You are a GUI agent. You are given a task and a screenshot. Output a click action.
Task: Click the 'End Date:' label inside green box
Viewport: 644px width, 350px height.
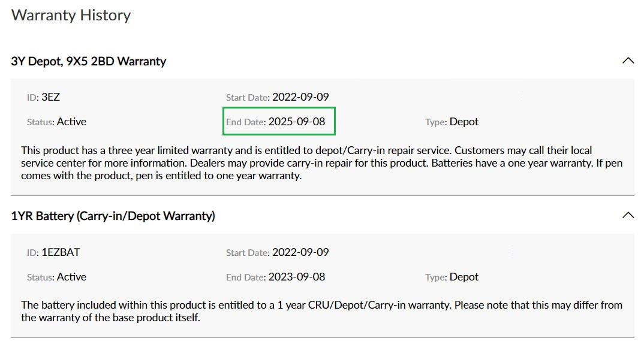click(x=246, y=122)
